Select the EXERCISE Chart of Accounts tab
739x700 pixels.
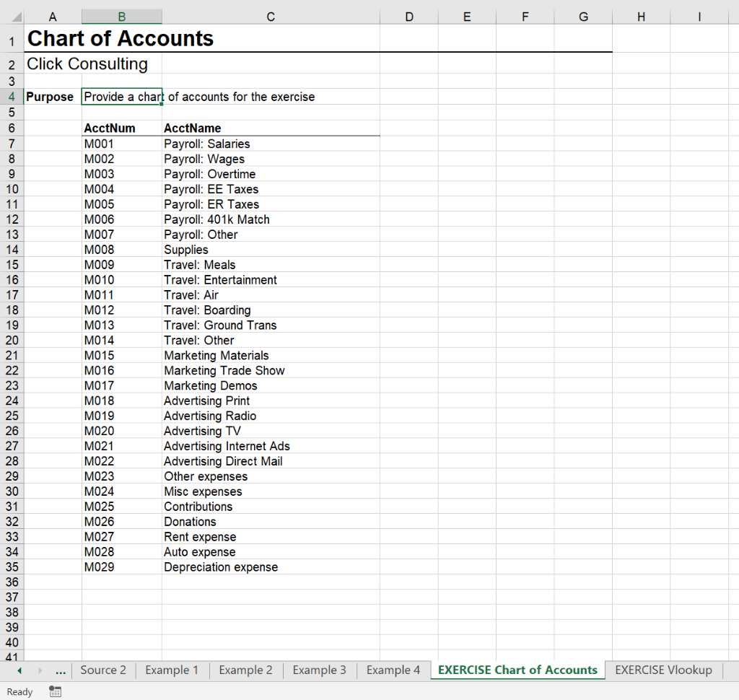coord(517,670)
